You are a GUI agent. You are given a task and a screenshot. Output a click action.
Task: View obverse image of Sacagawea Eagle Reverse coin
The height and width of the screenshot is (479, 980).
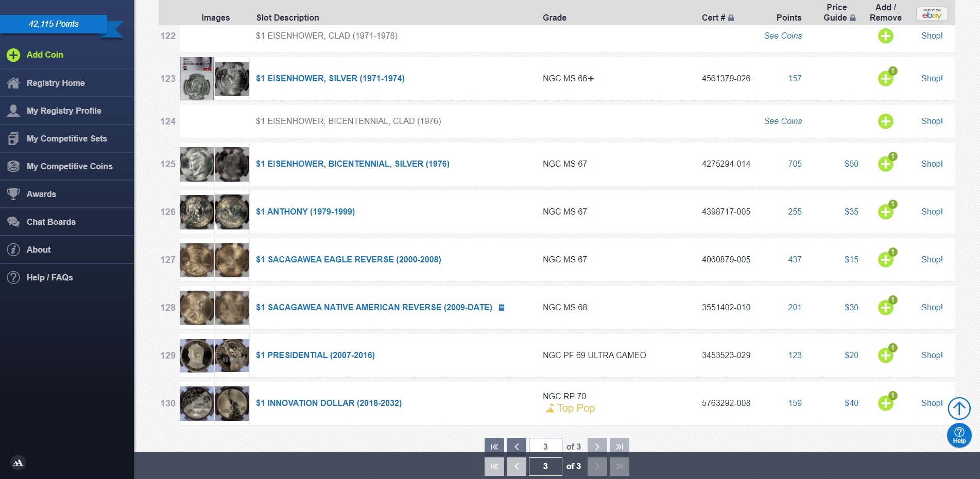197,260
